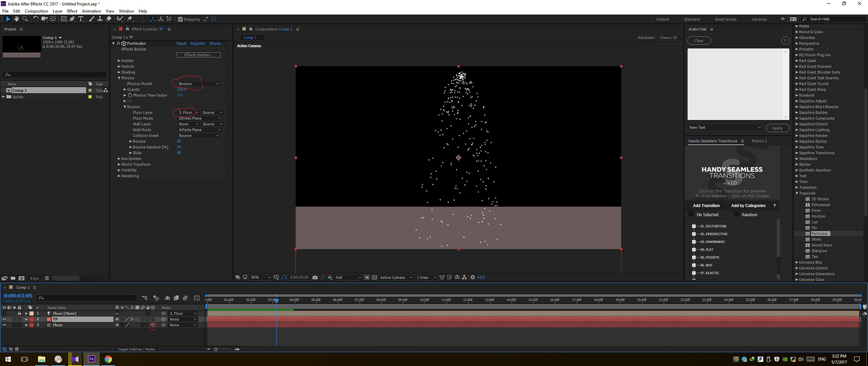Select the Clone Stamp tool

point(100,19)
